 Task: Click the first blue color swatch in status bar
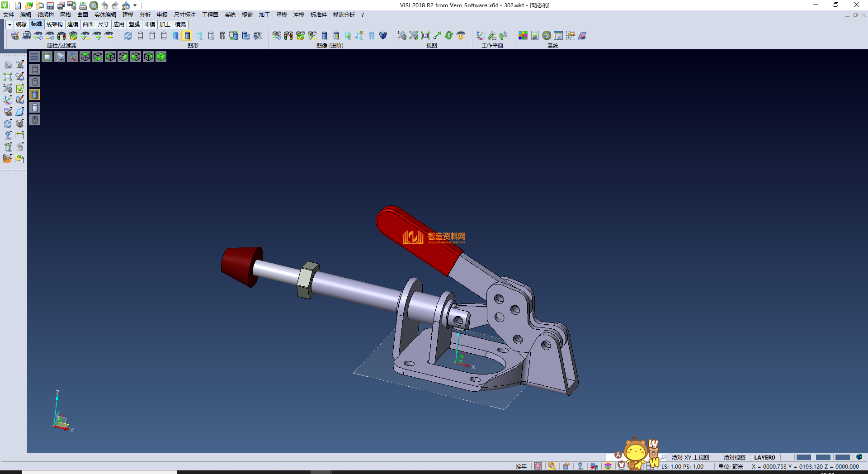click(x=803, y=457)
